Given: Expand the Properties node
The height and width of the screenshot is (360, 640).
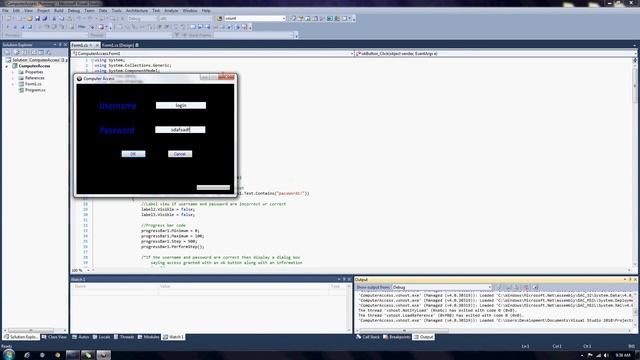Looking at the screenshot, I should click(13, 72).
